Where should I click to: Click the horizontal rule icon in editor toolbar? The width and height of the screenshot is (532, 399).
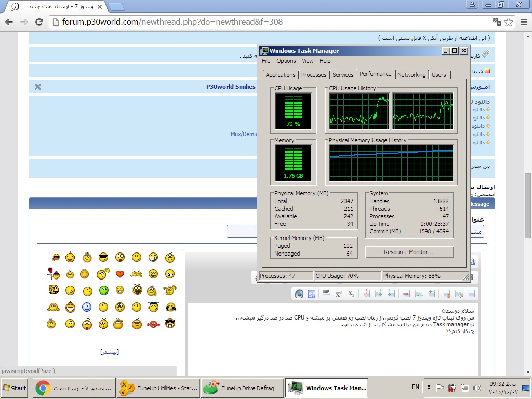[326, 294]
